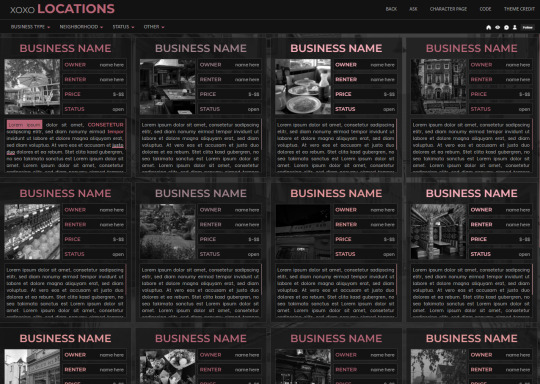
Task: Click the highlighted Lorem ipsum text
Action: (x=24, y=125)
